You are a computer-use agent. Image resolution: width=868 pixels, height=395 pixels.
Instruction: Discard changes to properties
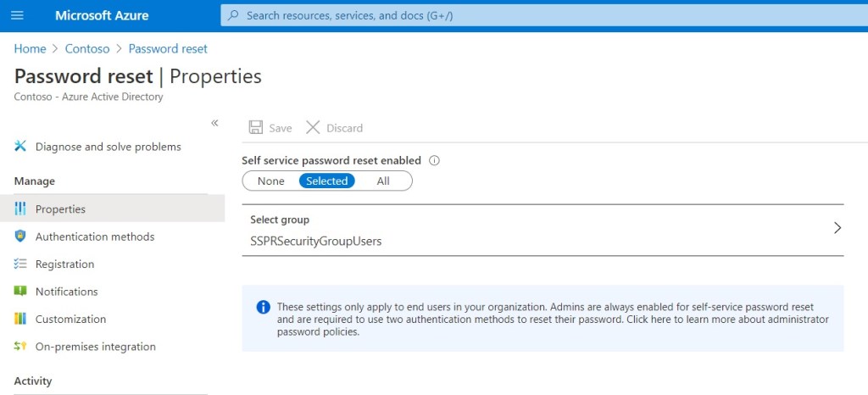334,128
